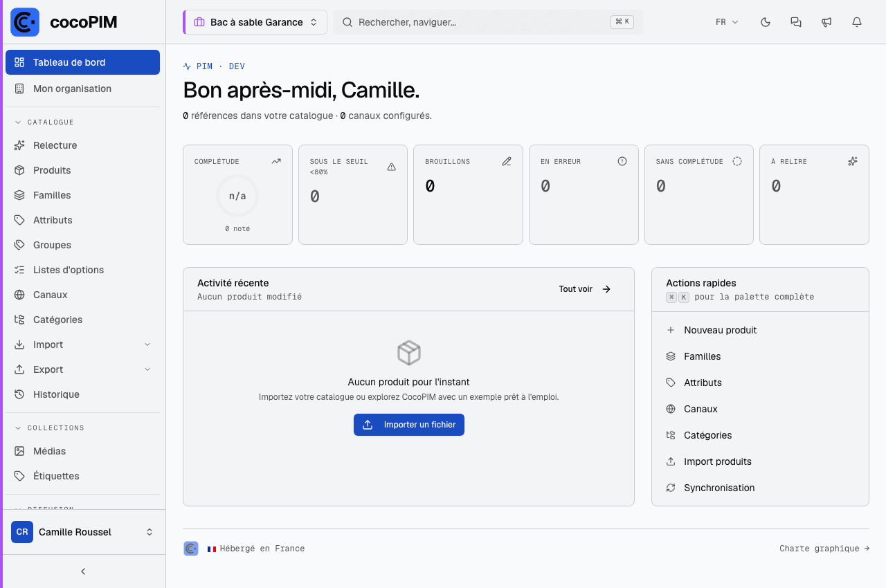Choose Attributs in Actions rapides

pyautogui.click(x=760, y=383)
